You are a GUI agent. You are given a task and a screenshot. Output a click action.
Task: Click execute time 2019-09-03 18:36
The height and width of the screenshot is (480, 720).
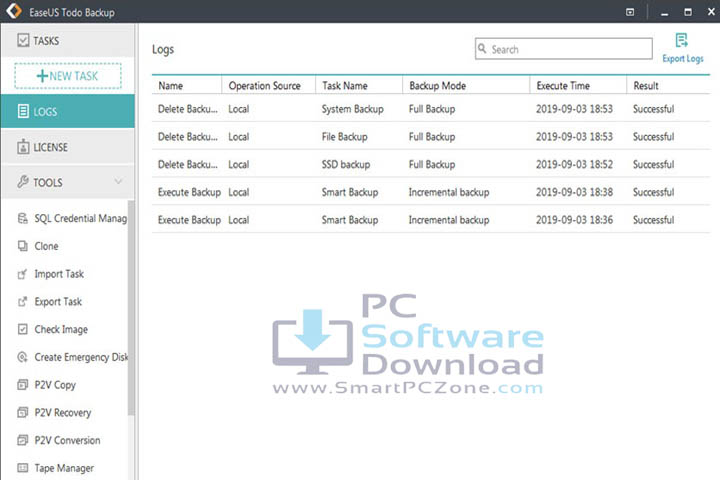coord(574,220)
